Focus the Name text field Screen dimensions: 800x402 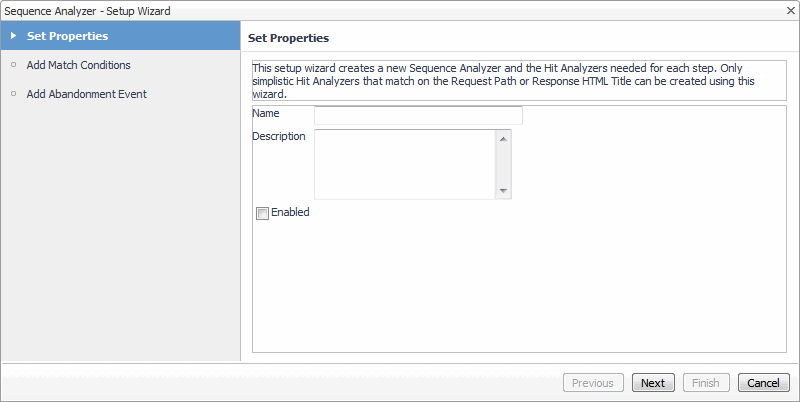pyautogui.click(x=418, y=115)
